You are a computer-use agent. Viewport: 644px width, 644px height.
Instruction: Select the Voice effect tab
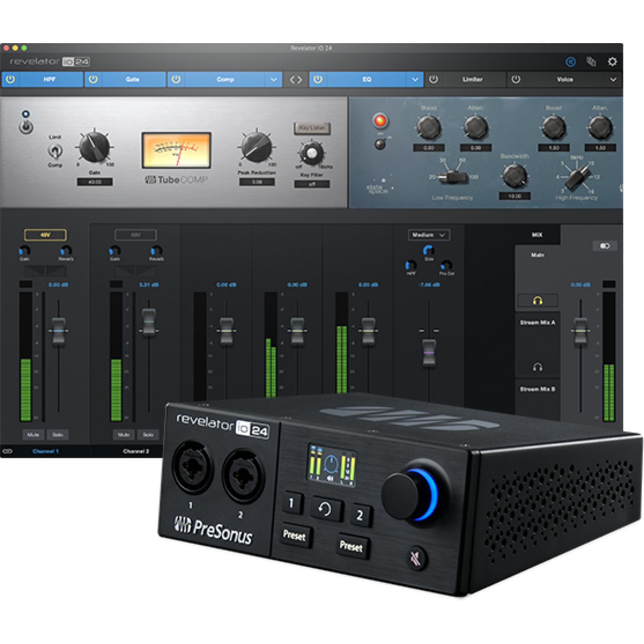[565, 80]
